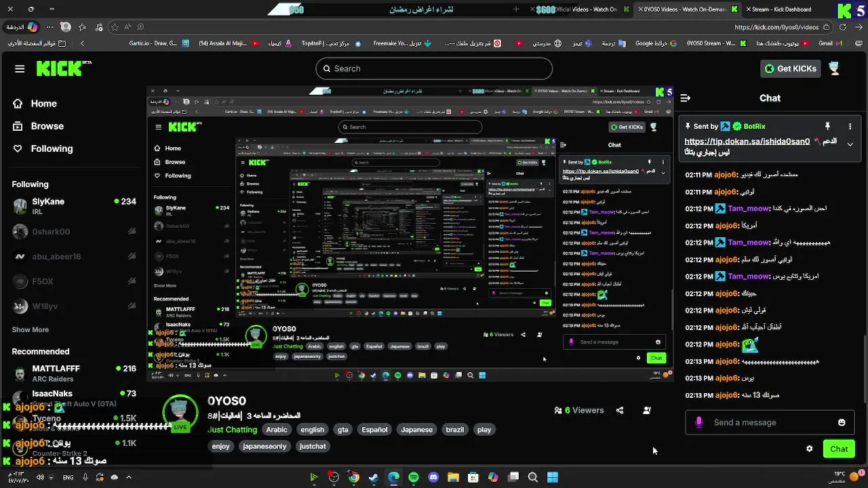The height and width of the screenshot is (488, 868).
Task: Open the Spotify taskbar icon
Action: click(414, 477)
